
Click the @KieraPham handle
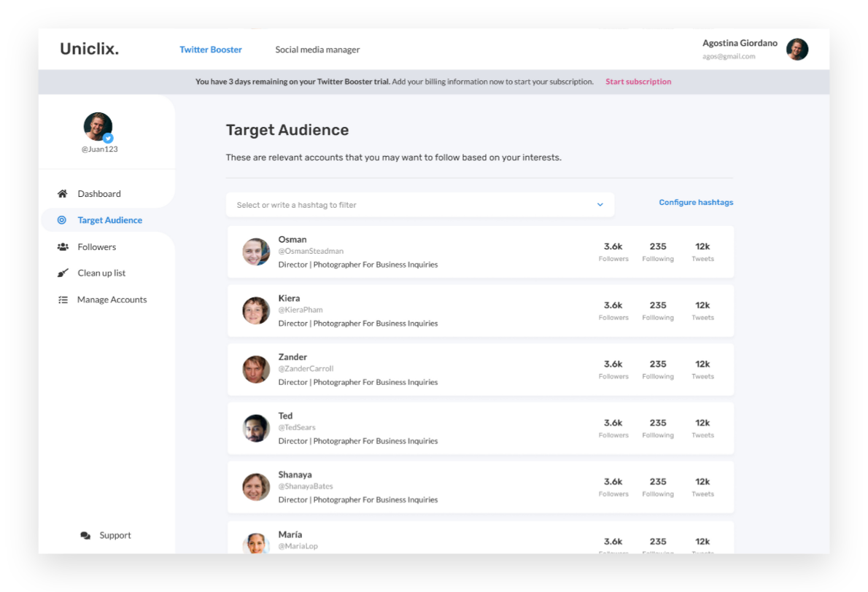pyautogui.click(x=301, y=310)
